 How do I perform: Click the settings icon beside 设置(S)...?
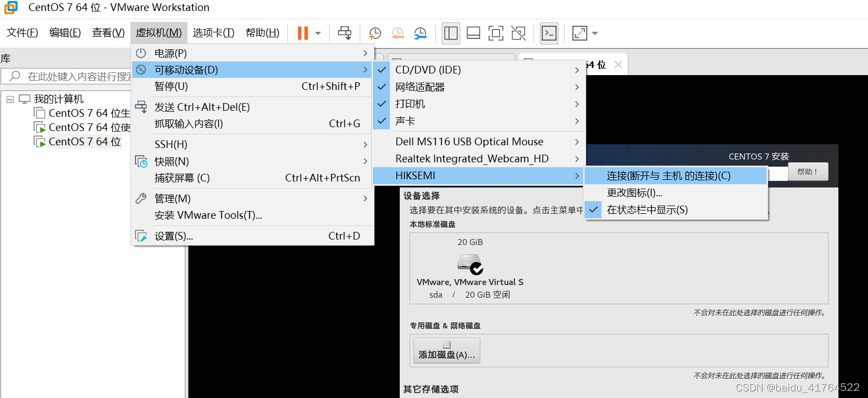(x=141, y=236)
